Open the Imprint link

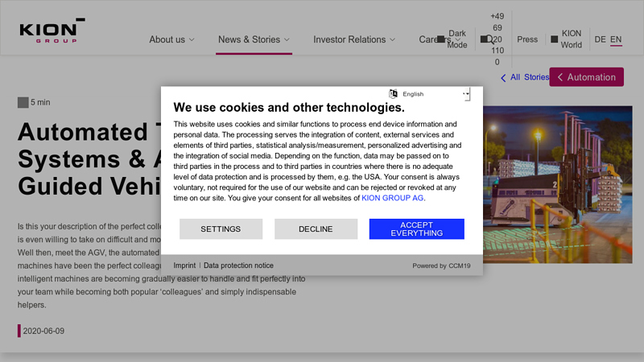pyautogui.click(x=184, y=265)
